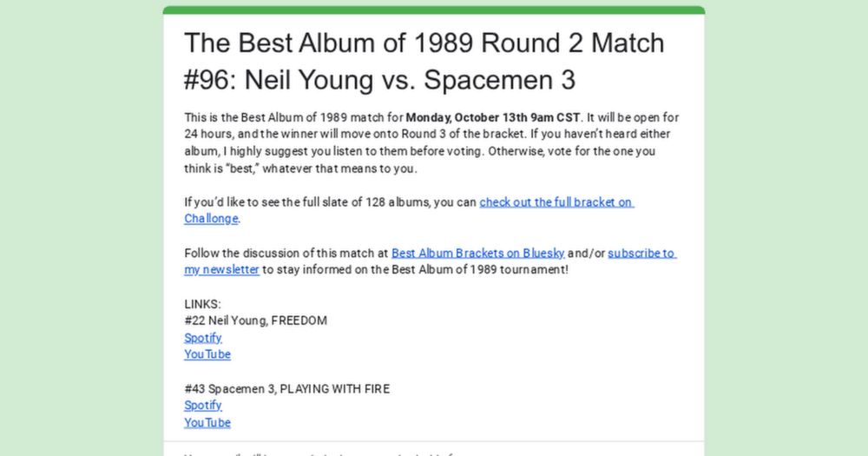
Task: Open YouTube link under PLAYING WITH FIRE
Action: pyautogui.click(x=207, y=422)
